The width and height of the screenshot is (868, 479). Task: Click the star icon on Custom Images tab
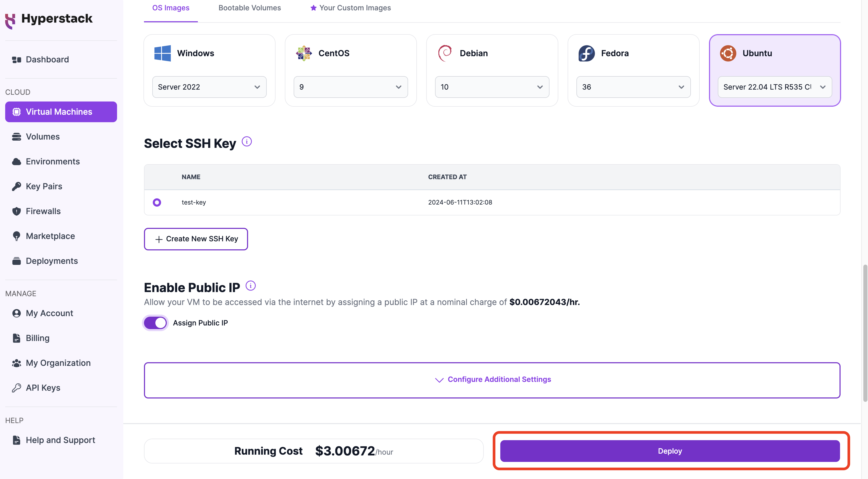tap(313, 8)
